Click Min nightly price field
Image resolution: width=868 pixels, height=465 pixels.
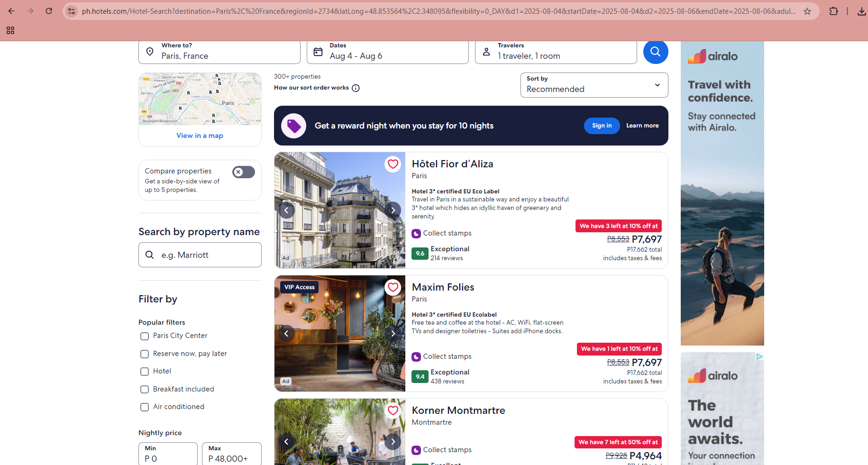168,454
